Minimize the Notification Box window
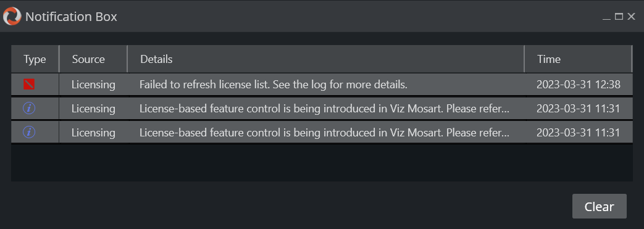The height and width of the screenshot is (229, 644). pos(606,17)
